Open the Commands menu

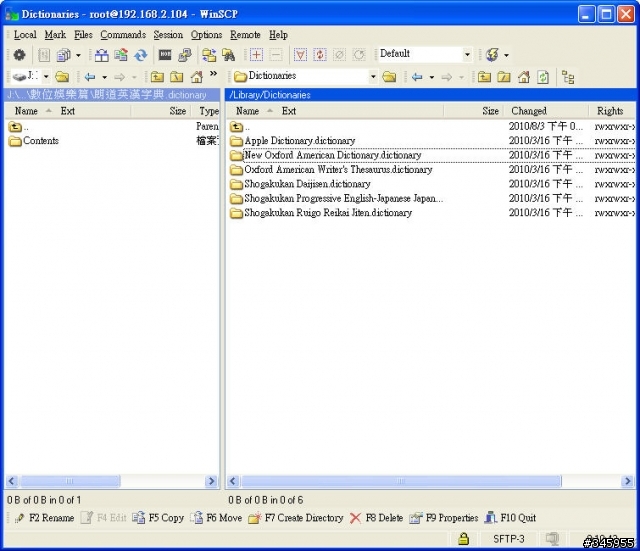tap(123, 35)
